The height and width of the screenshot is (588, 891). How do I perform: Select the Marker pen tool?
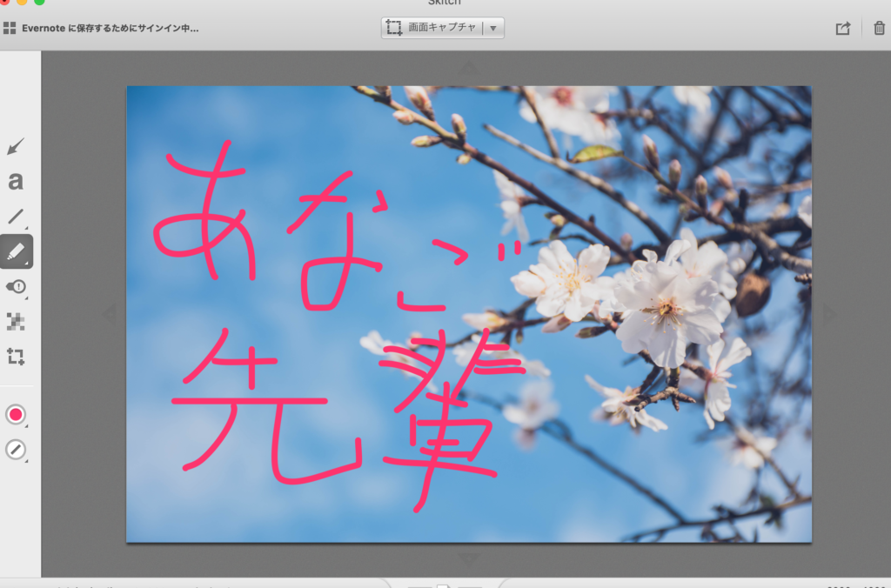(x=17, y=251)
